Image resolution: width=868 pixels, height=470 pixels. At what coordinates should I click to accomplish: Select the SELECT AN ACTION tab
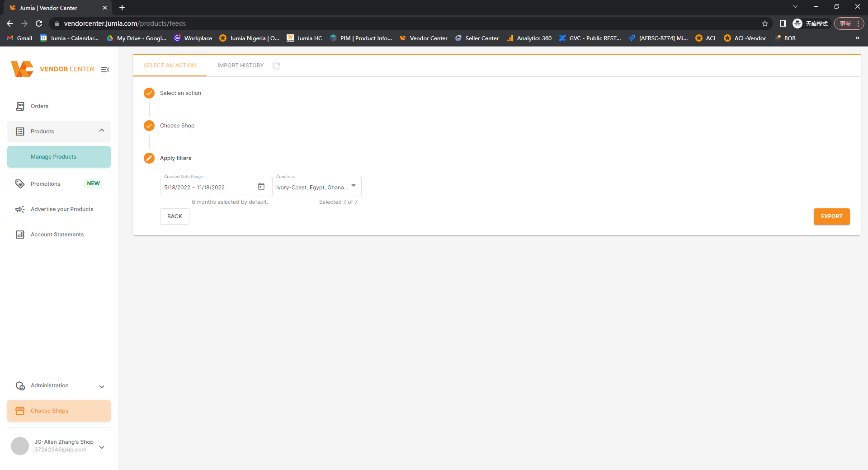(169, 66)
